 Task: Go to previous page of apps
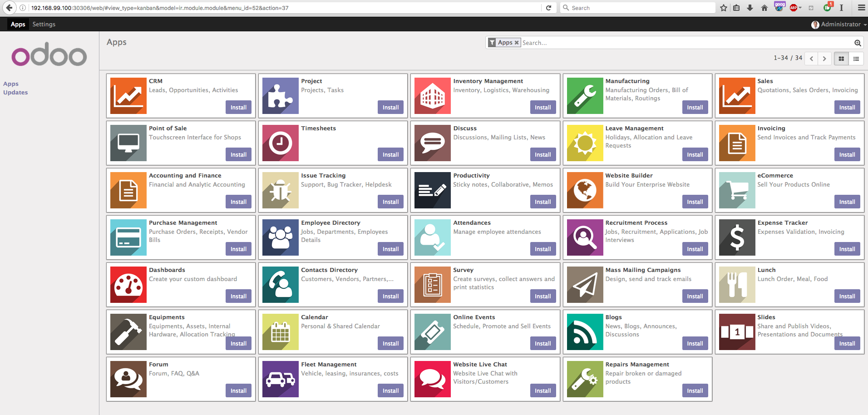point(811,59)
